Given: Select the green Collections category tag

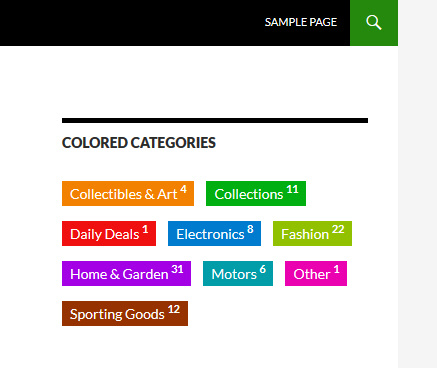Looking at the screenshot, I should click(x=256, y=194).
